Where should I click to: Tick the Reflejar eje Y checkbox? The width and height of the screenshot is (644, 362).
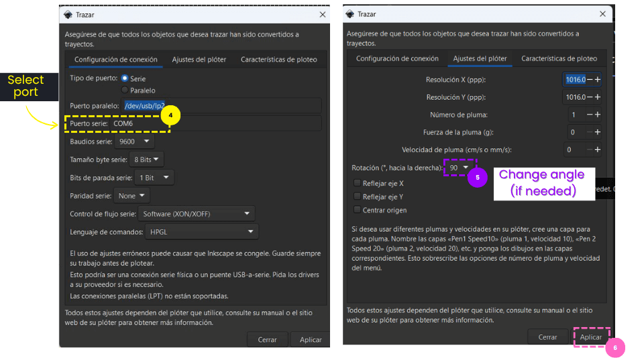coord(358,196)
